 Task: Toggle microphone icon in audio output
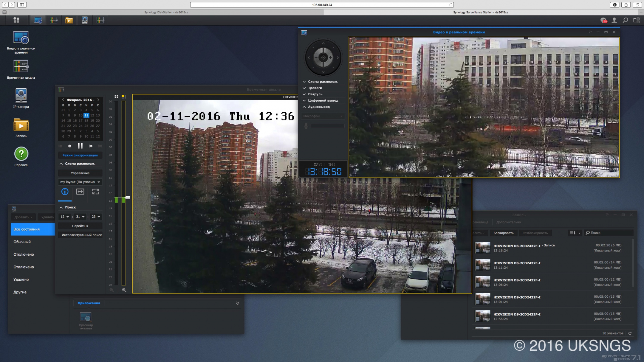point(306,126)
